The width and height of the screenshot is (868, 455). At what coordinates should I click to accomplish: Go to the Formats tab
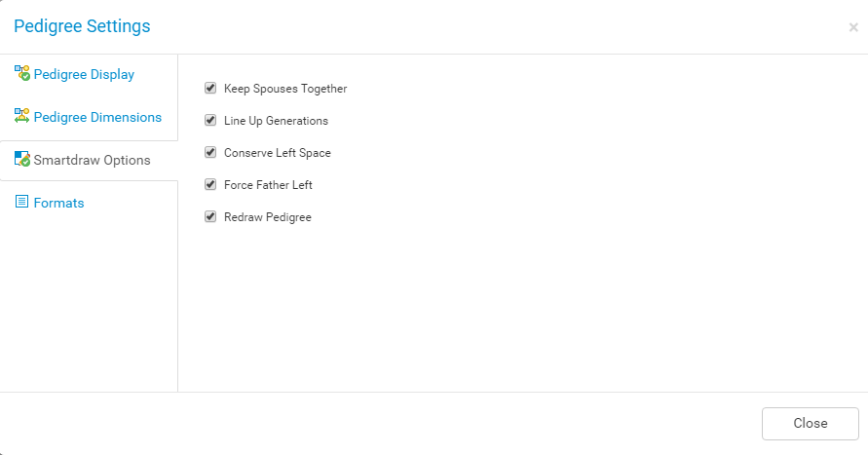tap(58, 204)
